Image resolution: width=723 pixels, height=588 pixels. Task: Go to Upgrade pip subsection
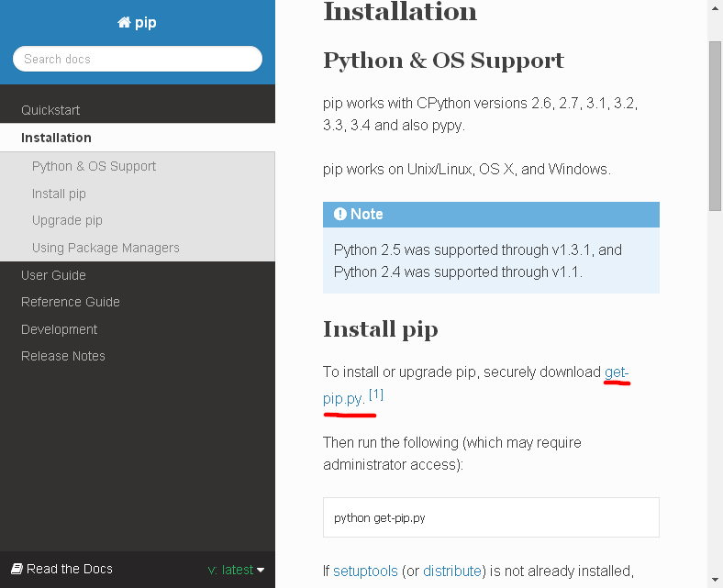click(67, 220)
